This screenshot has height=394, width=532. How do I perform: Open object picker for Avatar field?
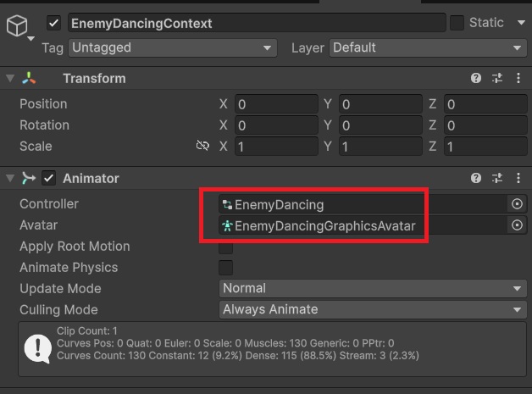pyautogui.click(x=517, y=225)
